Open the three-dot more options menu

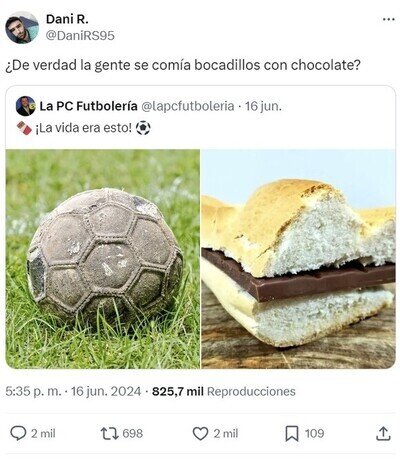[x=388, y=20]
